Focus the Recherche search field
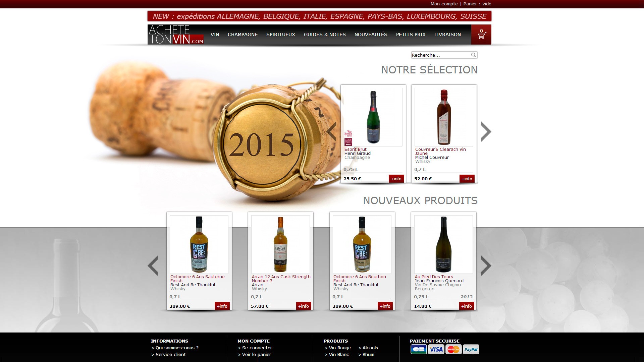This screenshot has height=362, width=644. coord(441,55)
